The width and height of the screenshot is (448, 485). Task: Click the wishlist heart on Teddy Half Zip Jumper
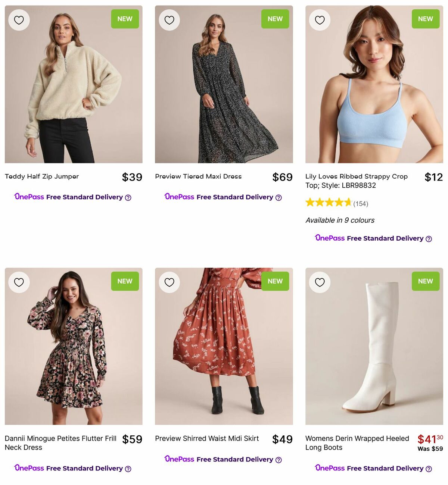click(x=19, y=20)
